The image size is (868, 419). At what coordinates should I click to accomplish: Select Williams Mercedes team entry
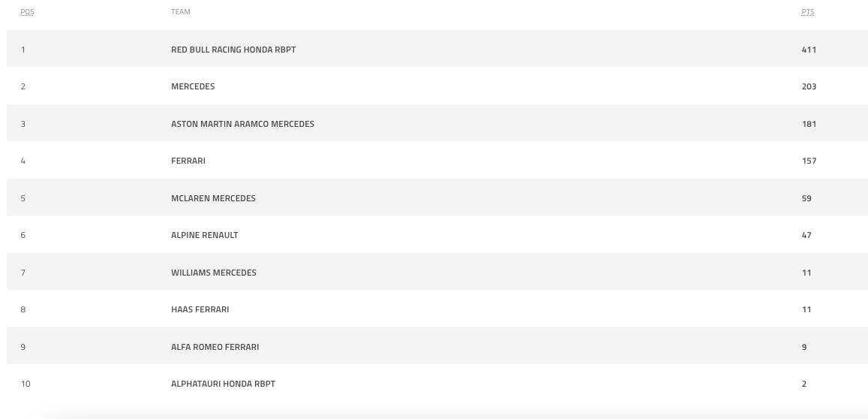point(214,273)
